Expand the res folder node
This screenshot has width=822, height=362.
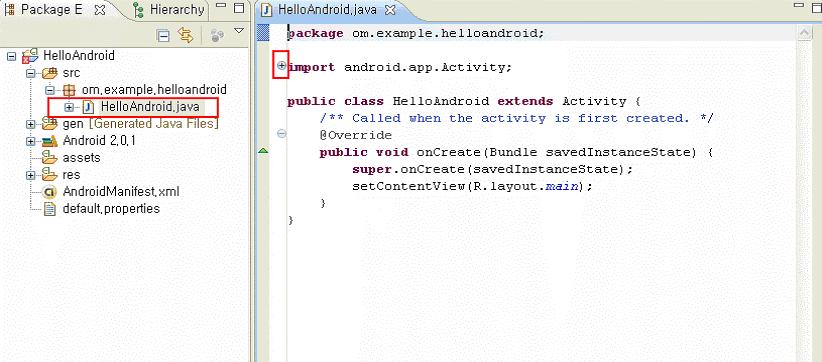coord(30,175)
